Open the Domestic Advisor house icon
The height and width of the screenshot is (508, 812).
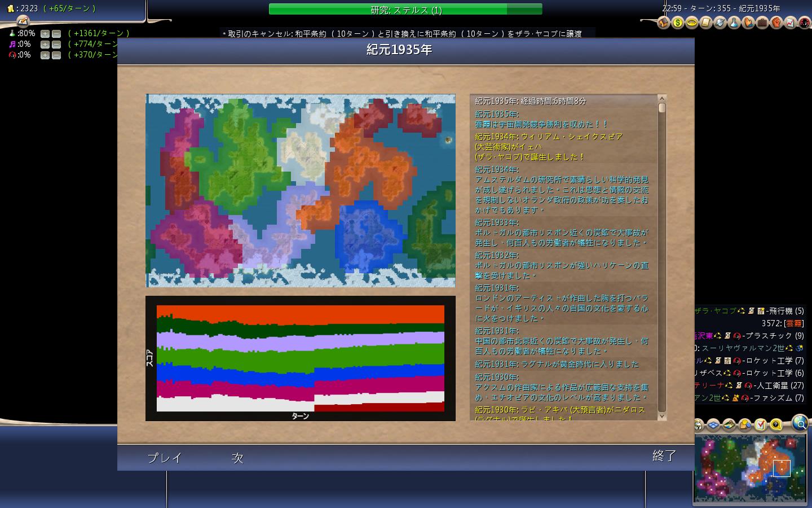click(664, 23)
